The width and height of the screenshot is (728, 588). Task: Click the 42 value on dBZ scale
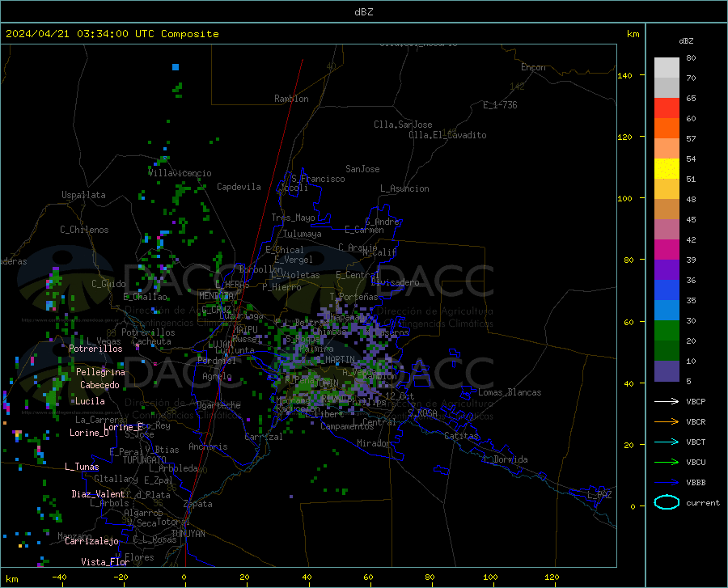[x=691, y=240]
